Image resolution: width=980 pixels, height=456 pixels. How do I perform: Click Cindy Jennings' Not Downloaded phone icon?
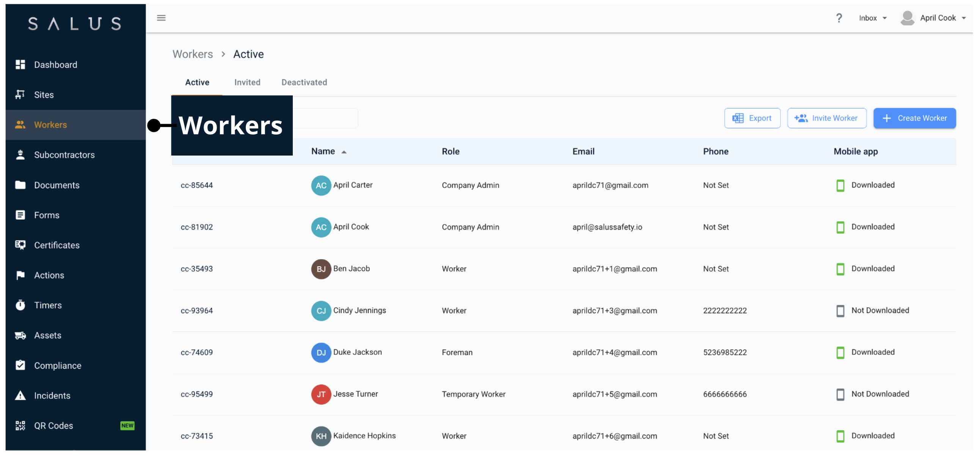840,311
